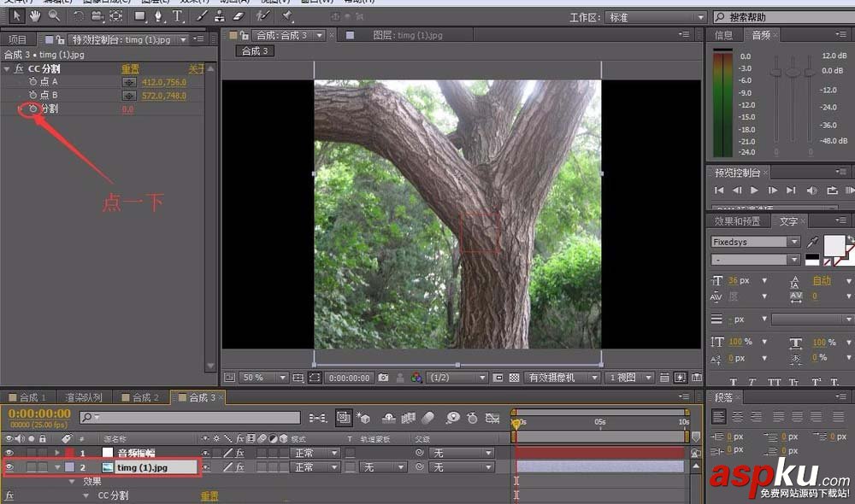The height and width of the screenshot is (504, 855).
Task: Select the Rotation tool
Action: [79, 16]
